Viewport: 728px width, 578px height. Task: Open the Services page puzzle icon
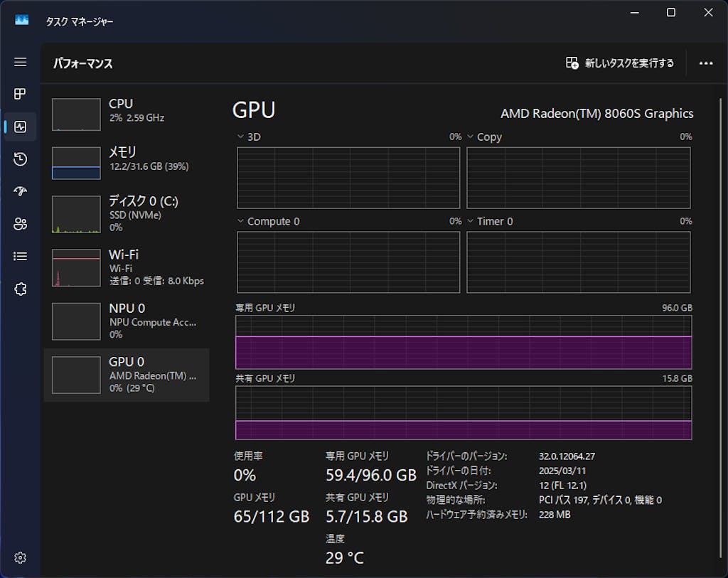coord(20,289)
